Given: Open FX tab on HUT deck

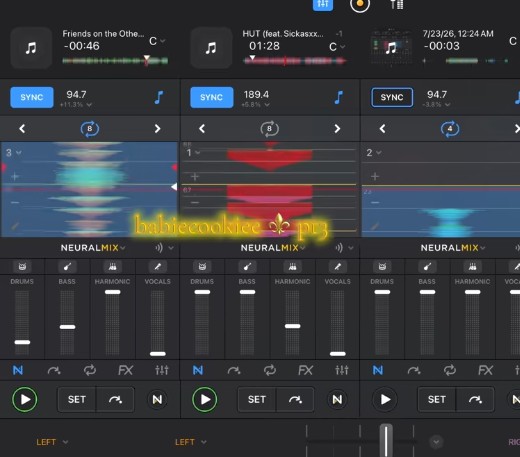Looking at the screenshot, I should (x=306, y=370).
